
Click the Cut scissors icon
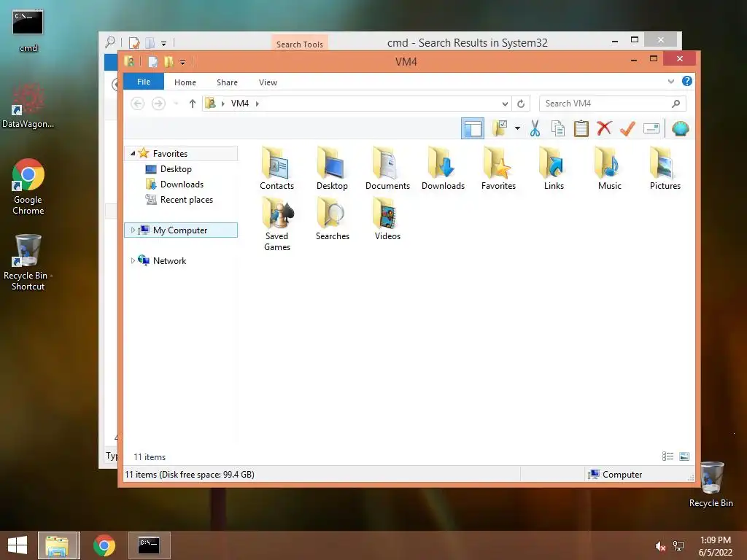click(x=535, y=128)
